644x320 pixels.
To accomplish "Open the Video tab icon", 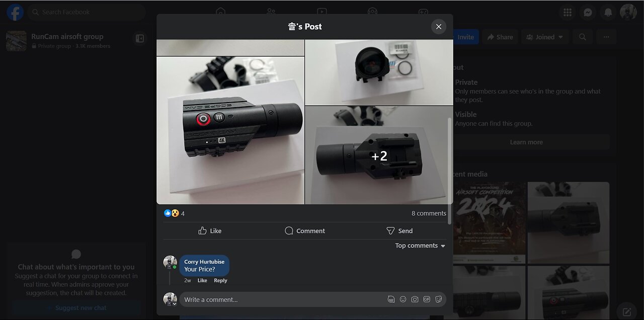I will click(322, 12).
